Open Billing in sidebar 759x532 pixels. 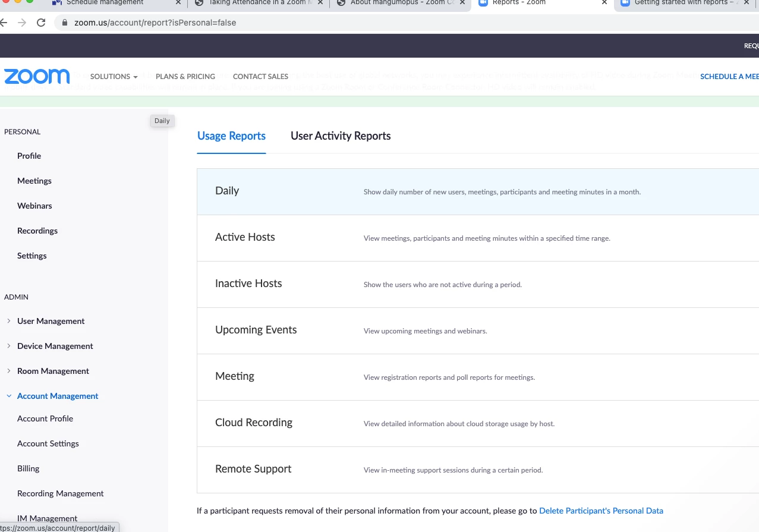click(28, 468)
